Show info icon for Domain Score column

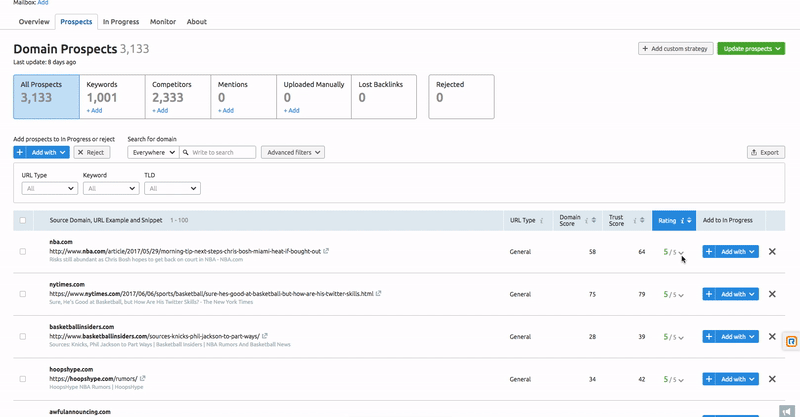586,220
